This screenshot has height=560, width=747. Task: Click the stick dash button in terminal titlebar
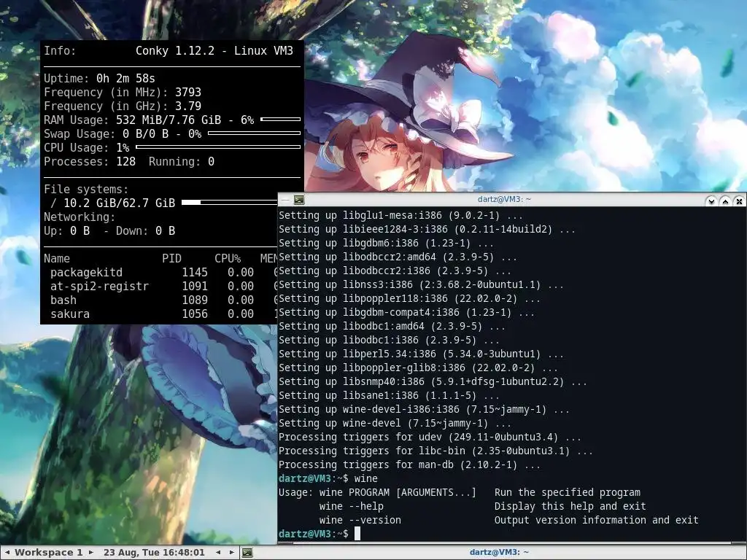285,200
